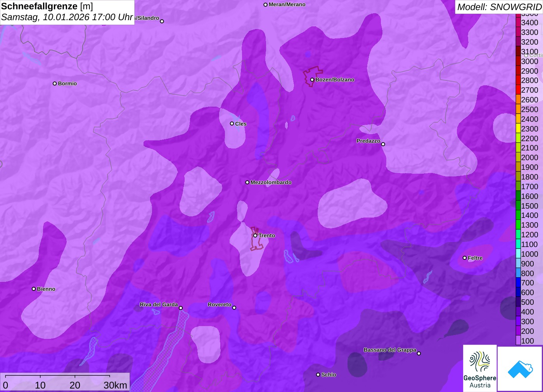543x392 pixels.
Task: Click the 'Schneefallgrenze [m]' title text
Action: click(47, 6)
